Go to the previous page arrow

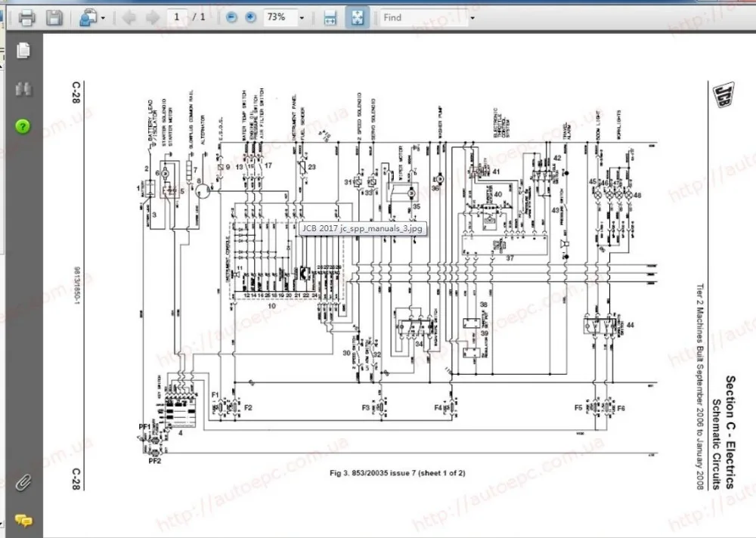(129, 18)
